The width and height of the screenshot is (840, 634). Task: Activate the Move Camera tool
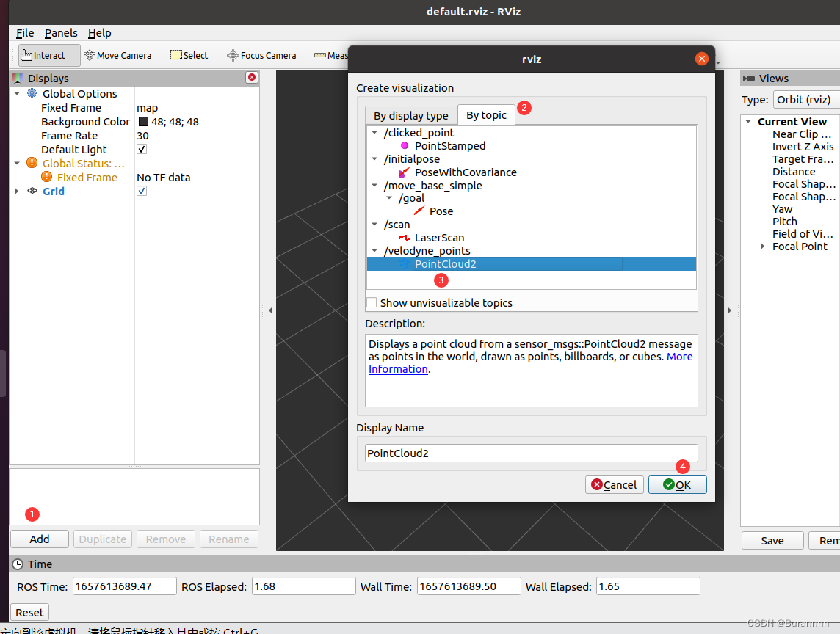[117, 55]
